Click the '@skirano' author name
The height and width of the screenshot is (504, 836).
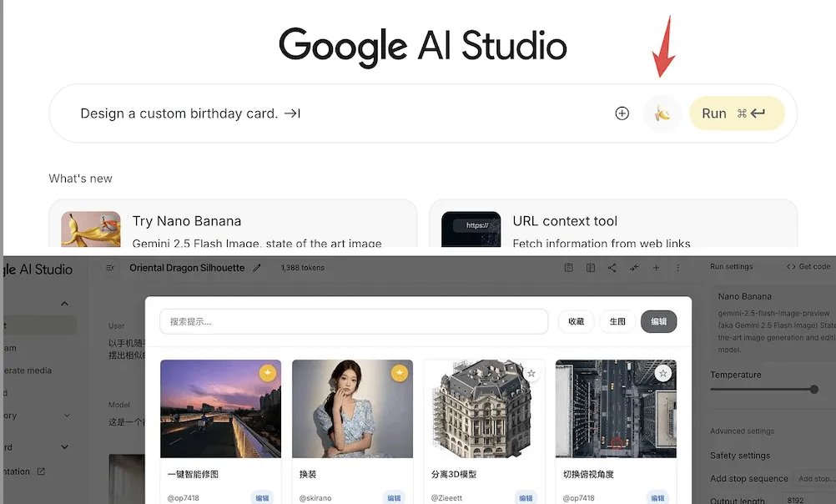coord(315,498)
